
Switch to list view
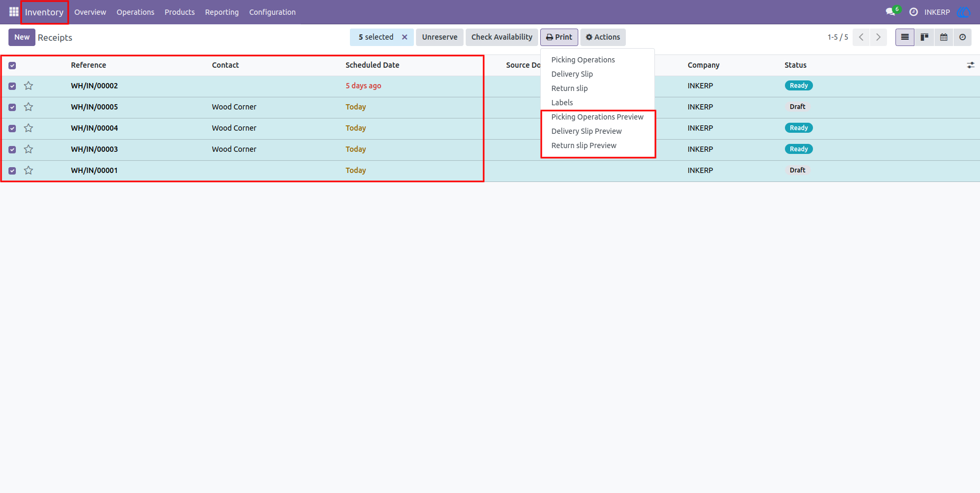[905, 37]
